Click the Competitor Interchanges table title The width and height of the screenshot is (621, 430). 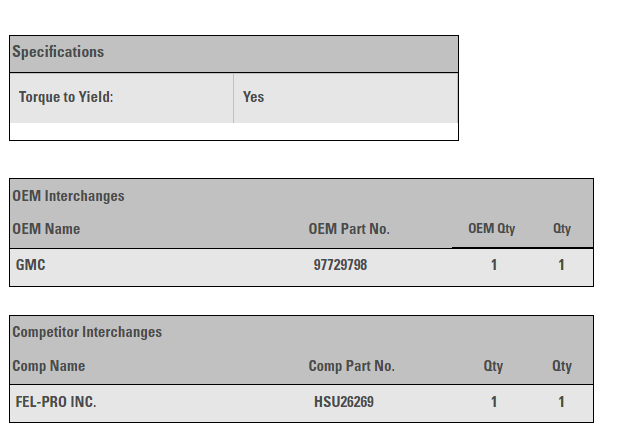pos(87,332)
